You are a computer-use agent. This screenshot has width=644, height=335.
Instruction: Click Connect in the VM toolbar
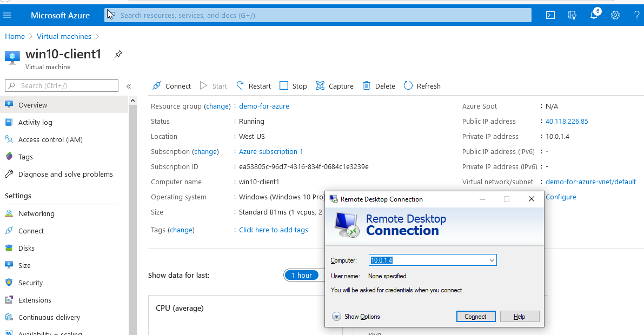171,86
